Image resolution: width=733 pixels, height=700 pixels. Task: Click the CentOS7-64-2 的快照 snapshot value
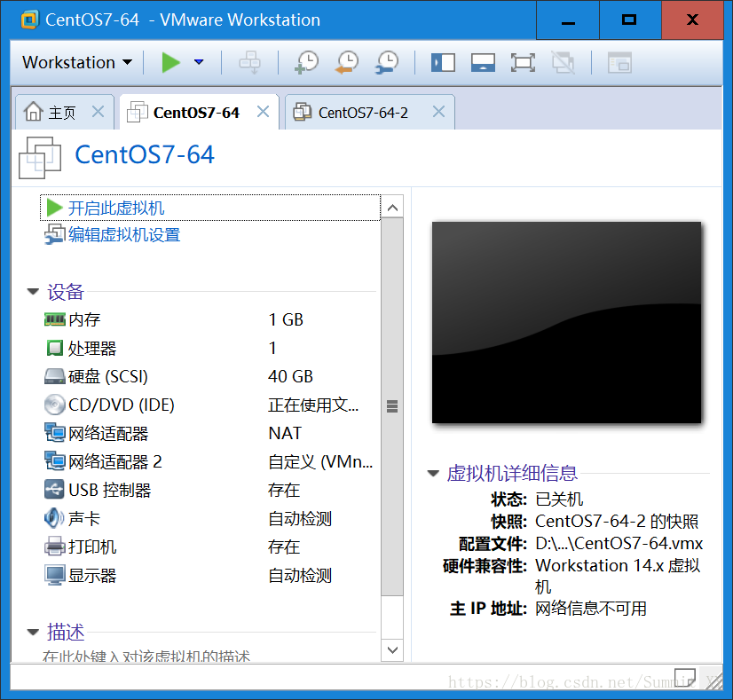coord(617,521)
